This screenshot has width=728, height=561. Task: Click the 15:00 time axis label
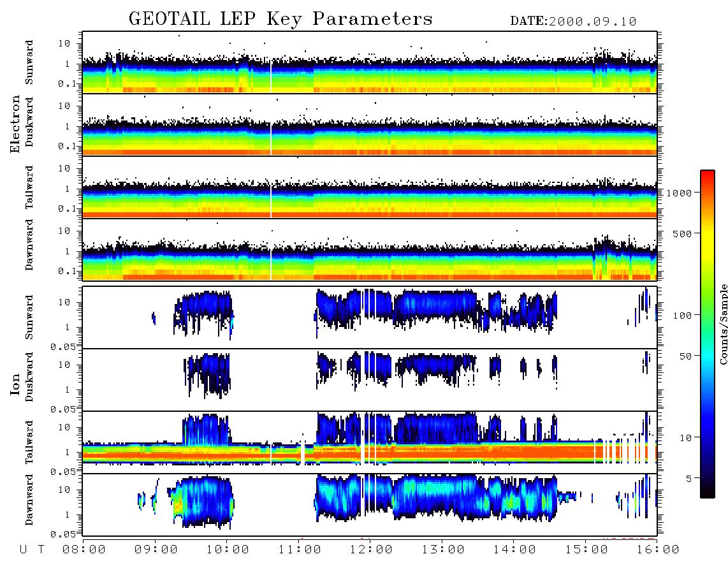coord(586,550)
